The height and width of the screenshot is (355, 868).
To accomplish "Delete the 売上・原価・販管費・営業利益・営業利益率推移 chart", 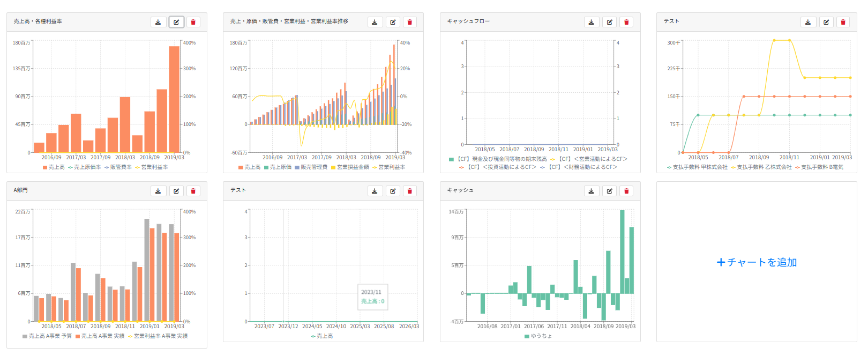I will click(x=410, y=22).
